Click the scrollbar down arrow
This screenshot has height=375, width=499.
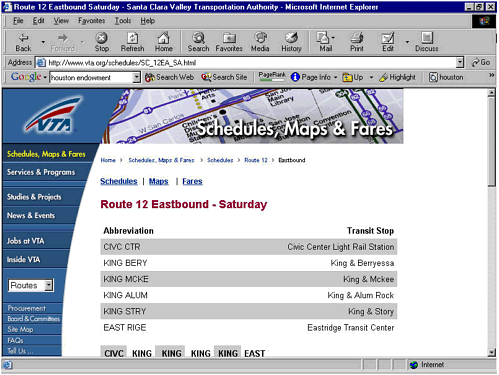click(x=491, y=352)
